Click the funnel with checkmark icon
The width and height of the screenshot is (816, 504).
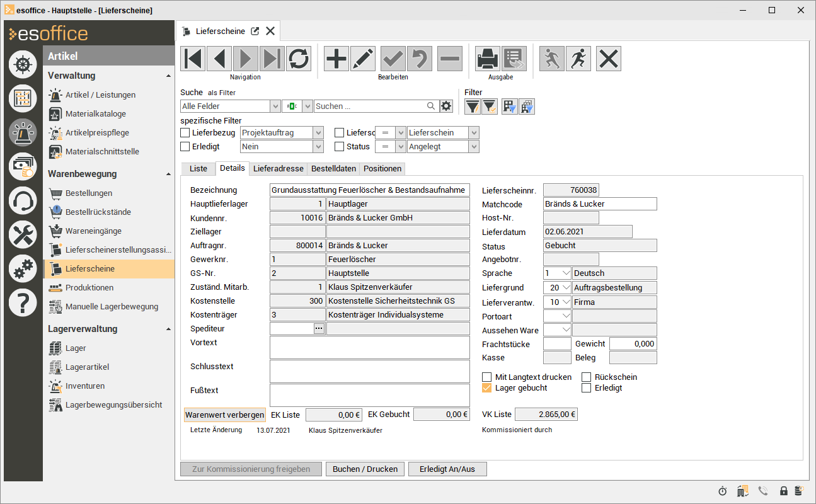click(x=490, y=106)
